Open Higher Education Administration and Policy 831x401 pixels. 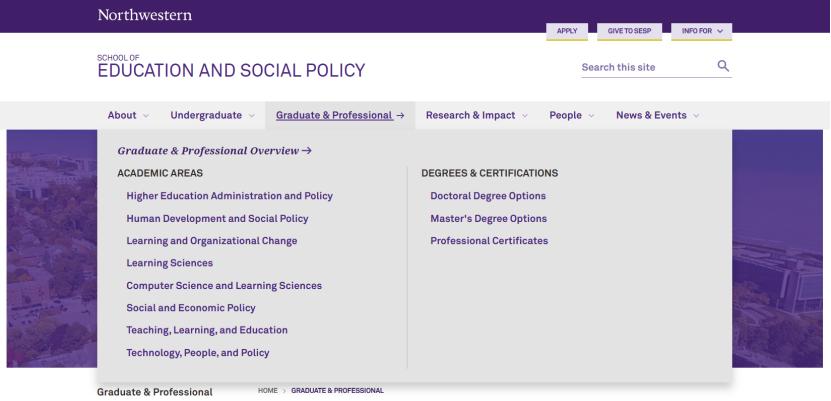pos(229,196)
